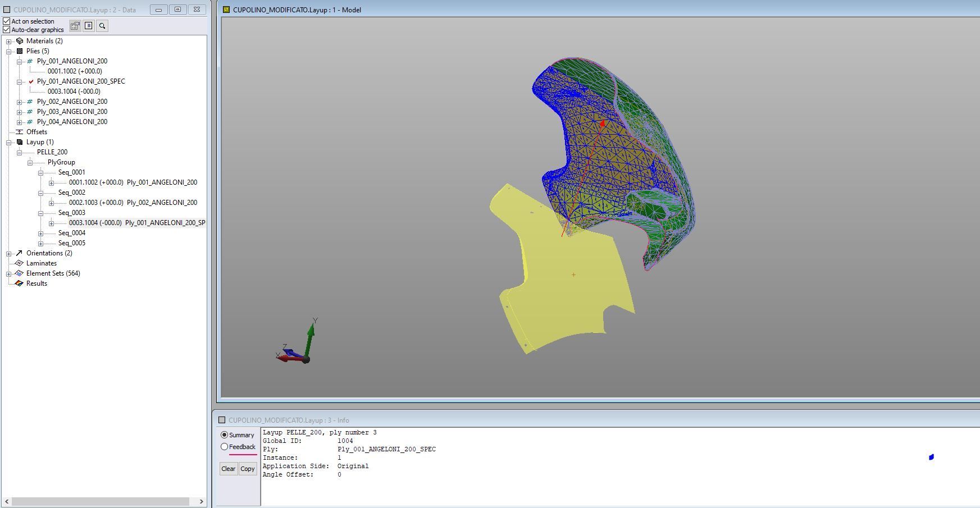
Task: Click the horizontal scrollbar right arrow
Action: pos(201,501)
